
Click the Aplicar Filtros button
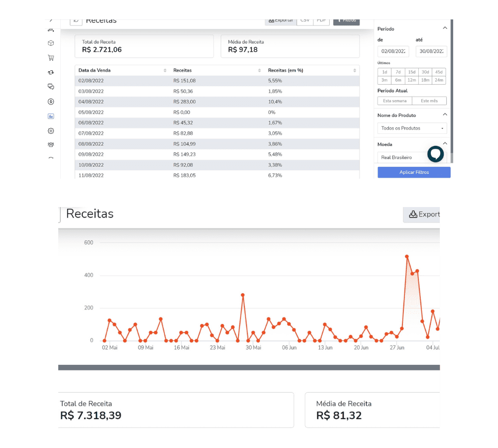click(414, 172)
